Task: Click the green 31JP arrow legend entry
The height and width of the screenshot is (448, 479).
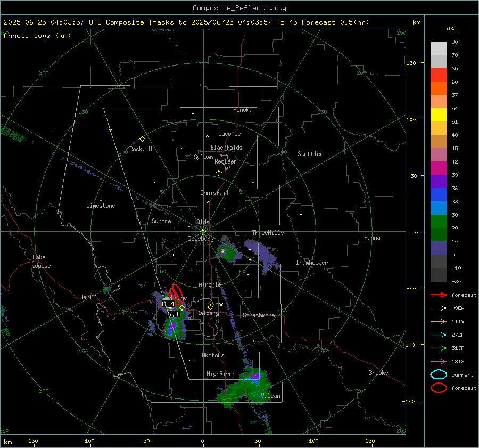Action: pos(439,348)
